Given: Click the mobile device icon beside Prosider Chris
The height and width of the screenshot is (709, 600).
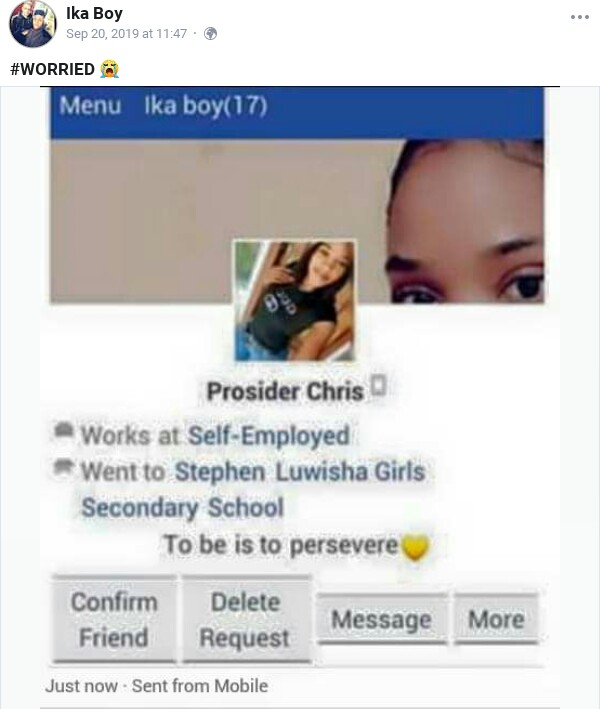Looking at the screenshot, I should (378, 385).
